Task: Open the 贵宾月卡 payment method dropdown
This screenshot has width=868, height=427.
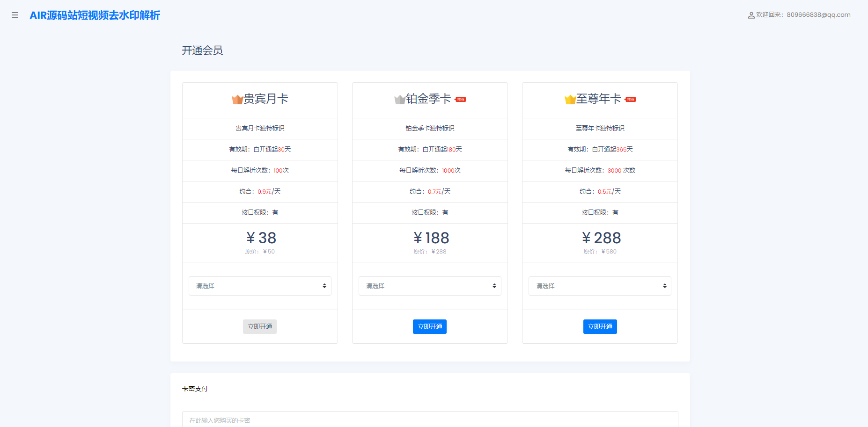Action: [x=260, y=286]
